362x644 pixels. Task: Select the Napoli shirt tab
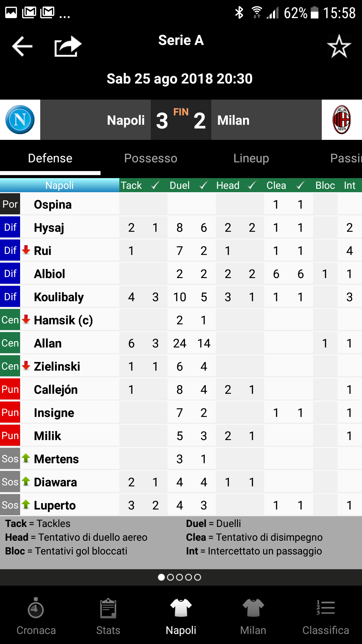click(x=181, y=616)
